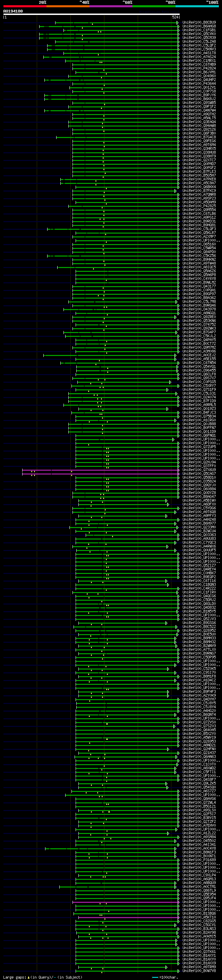Viewport: 222px width, 980px height.
Task: Open hit UniRef100_Q5CM39
Action: 199,38
